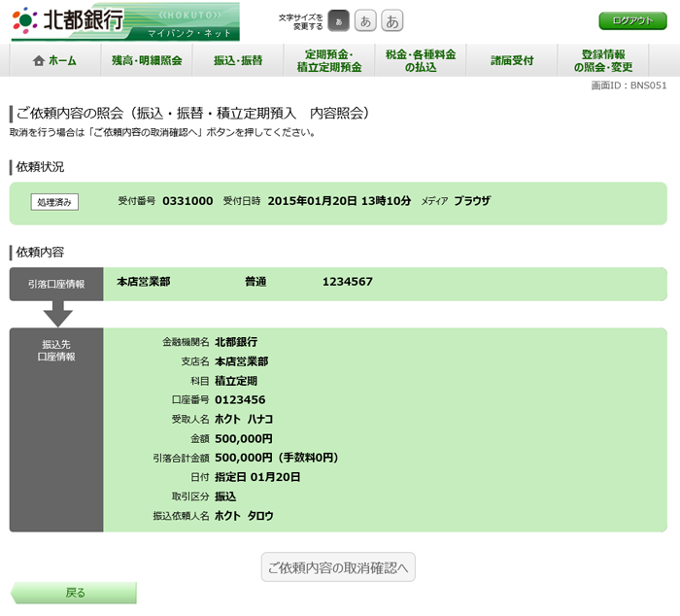680x616 pixels.
Task: Click the house icon beside ホーム
Action: click(x=39, y=60)
